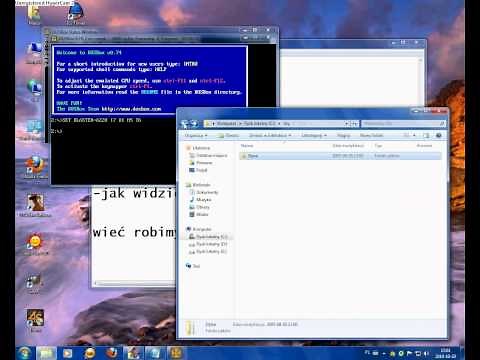Sort by the Nazwa column header
The height and width of the screenshot is (360, 480).
[x=247, y=146]
